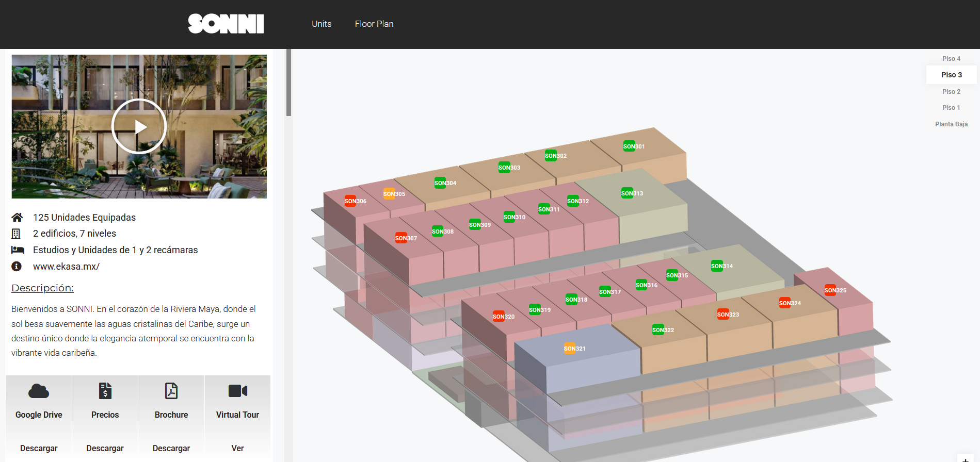Show the Planta Baja level

click(951, 124)
